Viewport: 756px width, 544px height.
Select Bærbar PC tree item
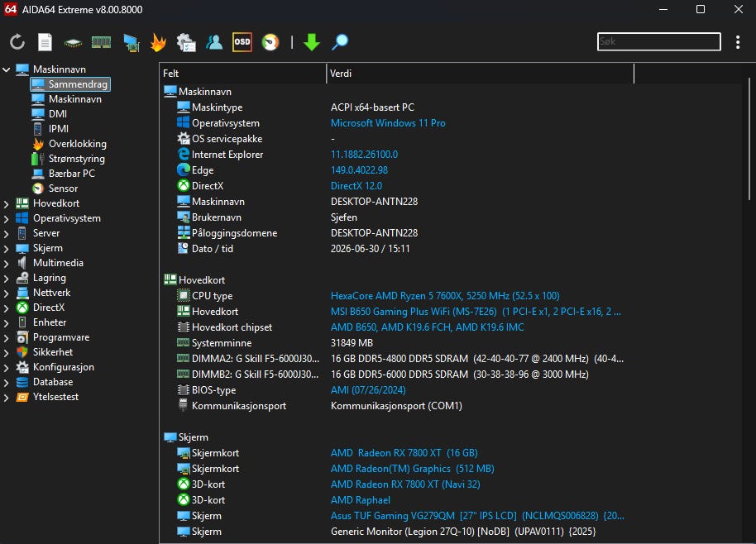(71, 174)
